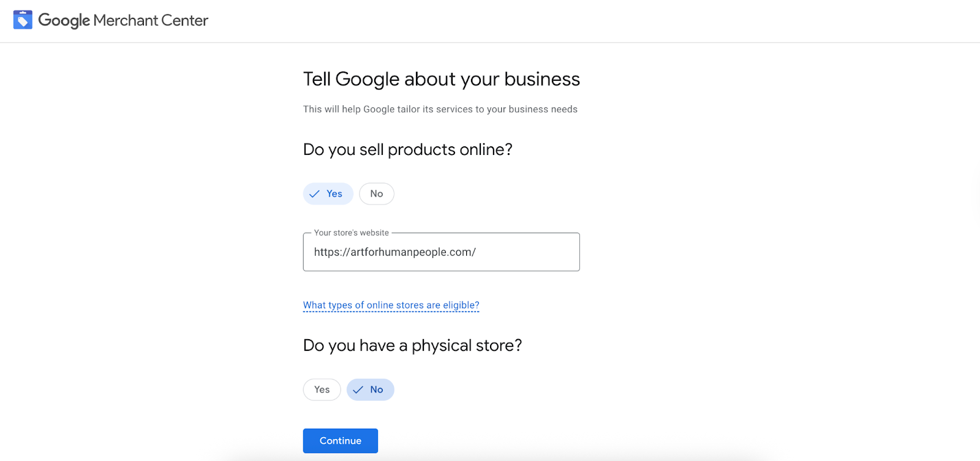Image resolution: width=980 pixels, height=461 pixels.
Task: Click inside the store website URL field
Action: (440, 252)
